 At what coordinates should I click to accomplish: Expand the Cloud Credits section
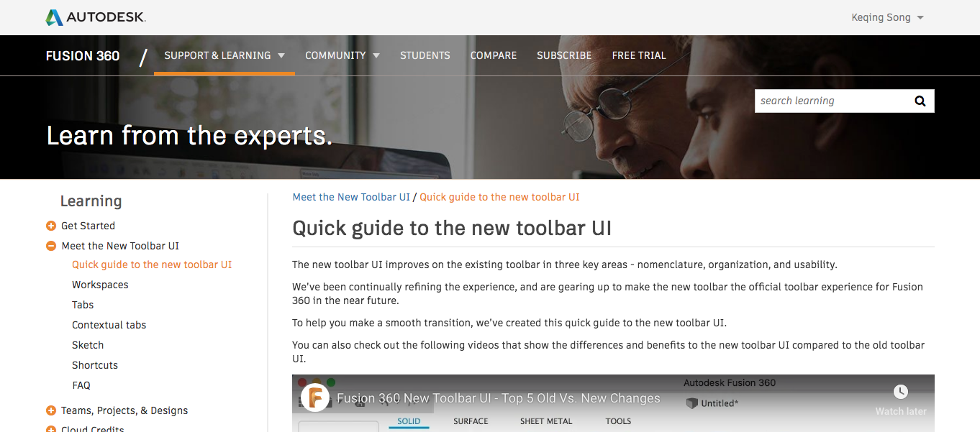tap(51, 429)
